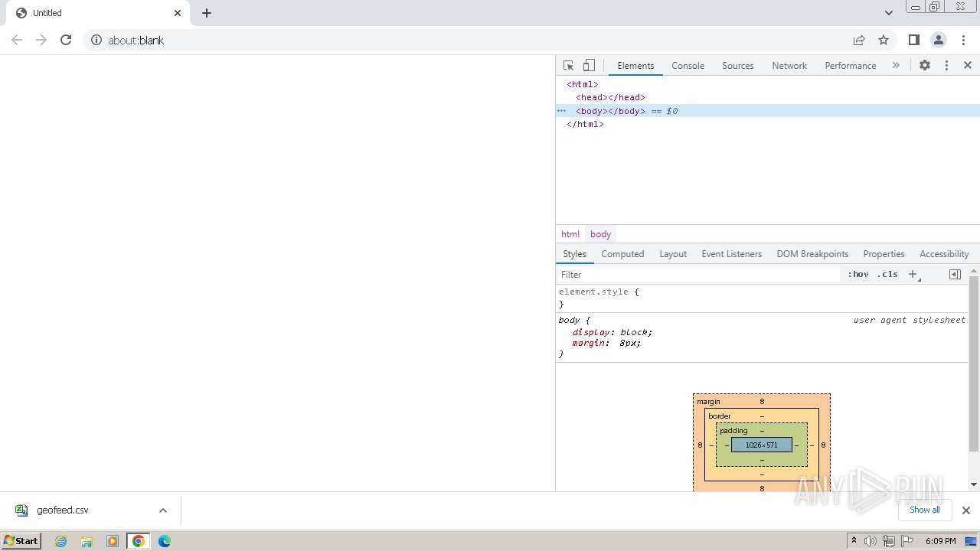The height and width of the screenshot is (551, 980).
Task: Open the Computed styles tab
Action: 622,254
